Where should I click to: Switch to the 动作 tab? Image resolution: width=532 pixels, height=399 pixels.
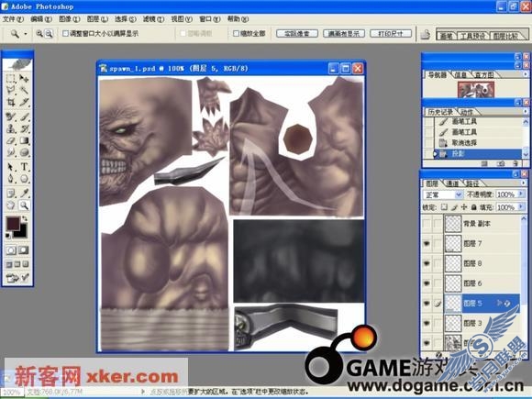click(467, 112)
